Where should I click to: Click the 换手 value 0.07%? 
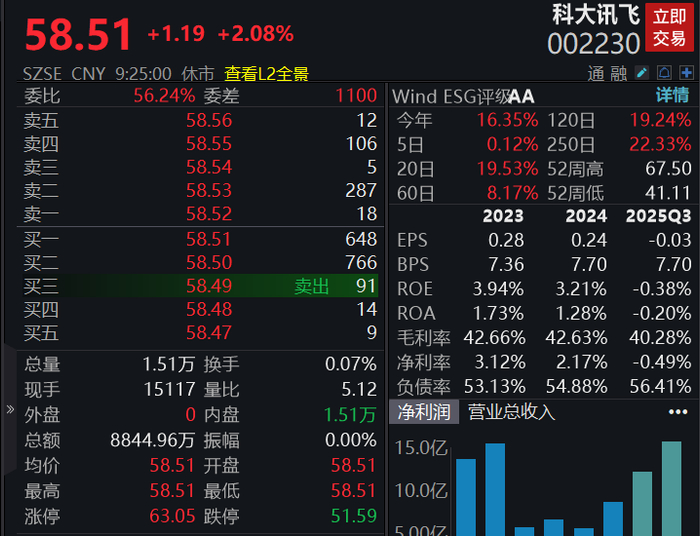point(351,364)
